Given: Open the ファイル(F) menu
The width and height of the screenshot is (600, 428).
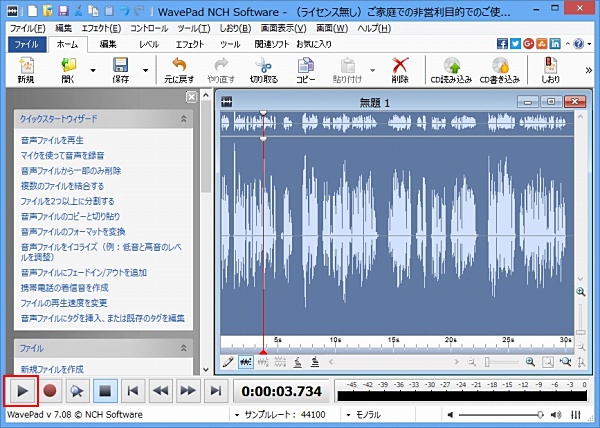Looking at the screenshot, I should [x=27, y=28].
